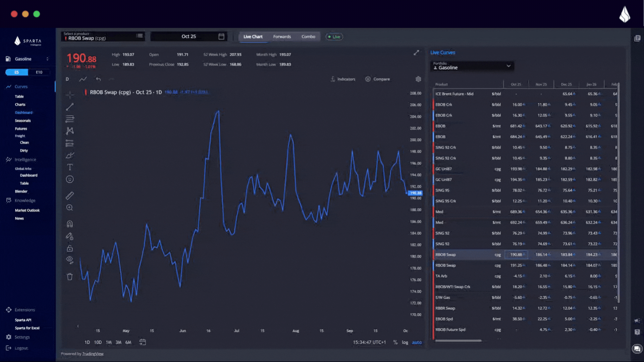Expand the chart to fullscreen
Image resolution: width=644 pixels, height=362 pixels.
tap(416, 53)
